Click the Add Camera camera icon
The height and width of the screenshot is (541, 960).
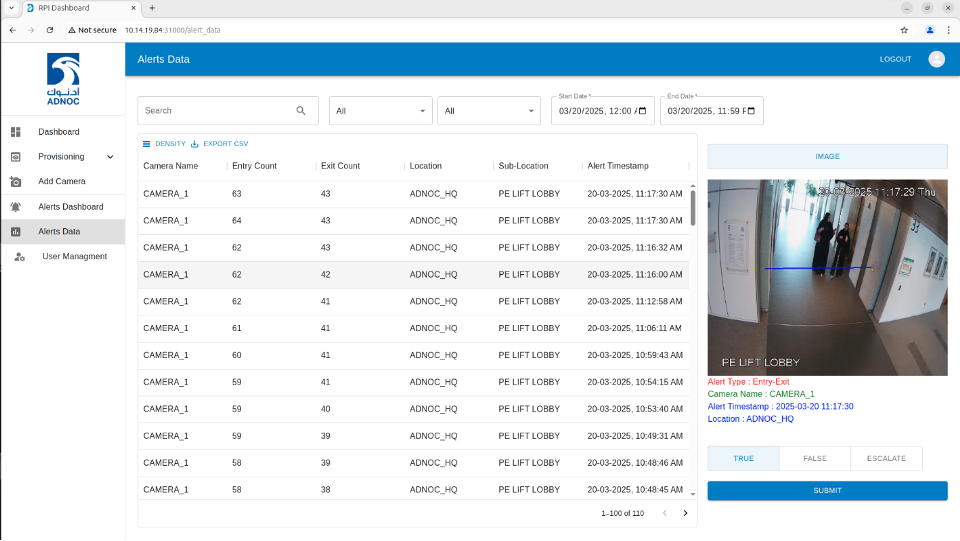16,182
